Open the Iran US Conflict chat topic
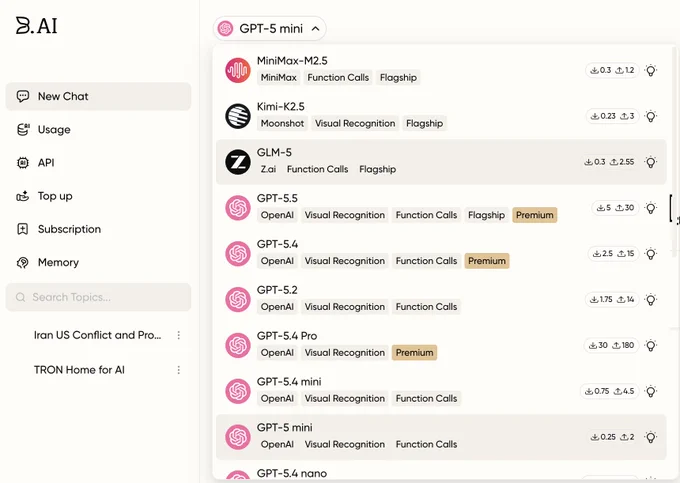The height and width of the screenshot is (483, 680). tap(98, 335)
